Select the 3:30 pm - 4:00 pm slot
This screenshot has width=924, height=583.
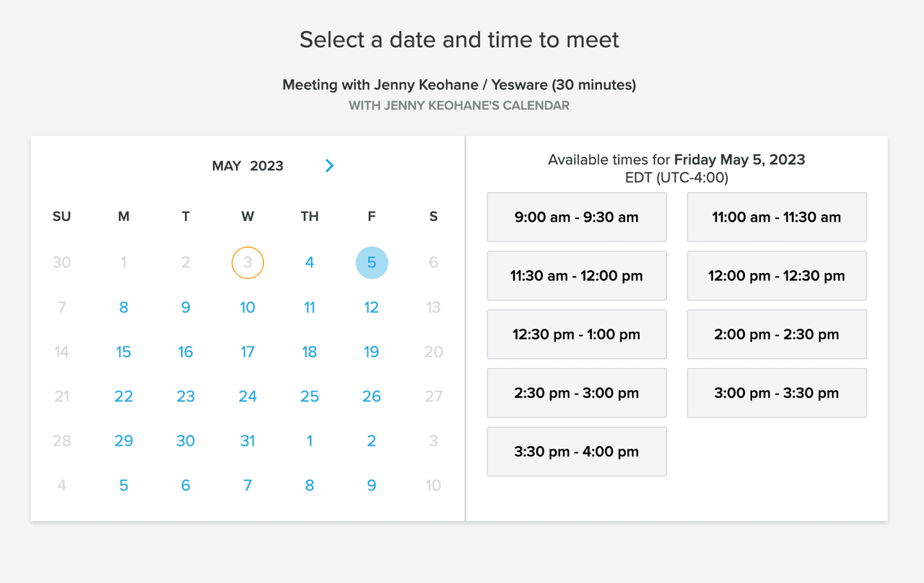577,451
